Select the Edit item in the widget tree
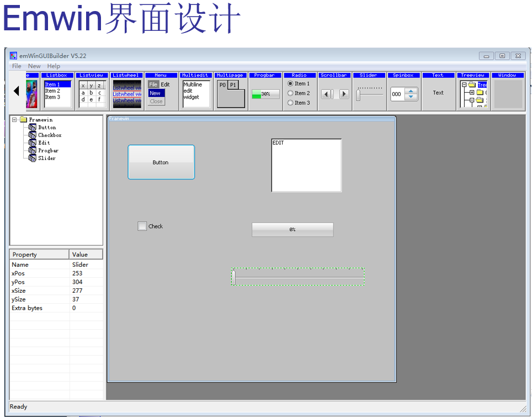 (44, 143)
